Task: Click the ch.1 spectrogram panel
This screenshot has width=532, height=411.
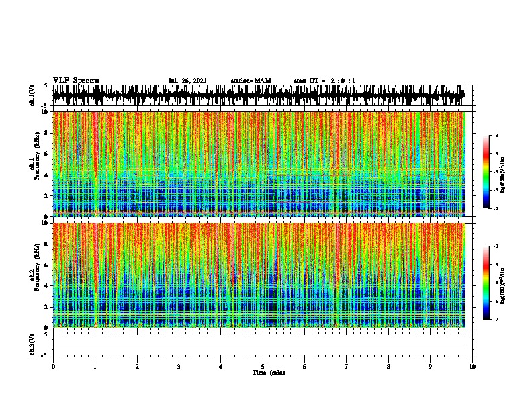Action: coord(259,164)
